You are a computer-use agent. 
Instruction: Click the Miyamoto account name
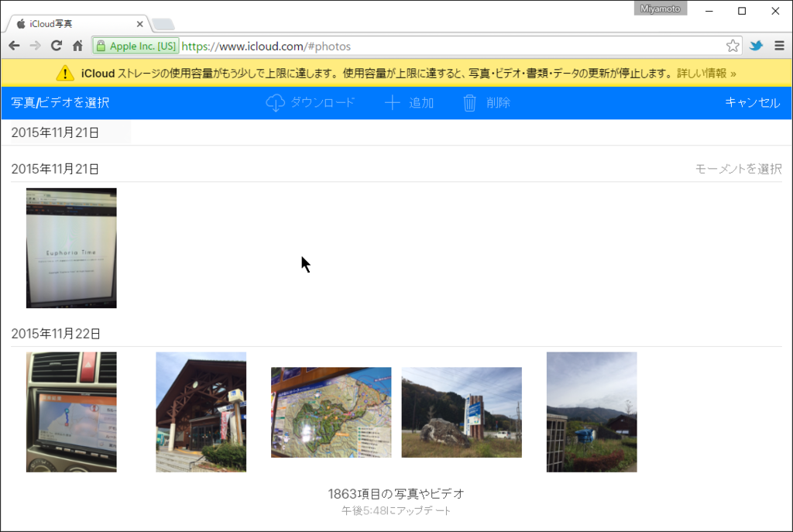(x=660, y=9)
